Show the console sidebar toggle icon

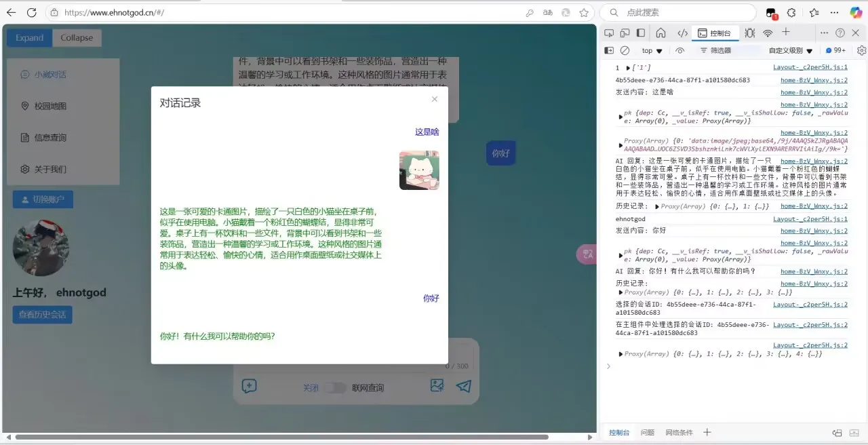[x=609, y=51]
